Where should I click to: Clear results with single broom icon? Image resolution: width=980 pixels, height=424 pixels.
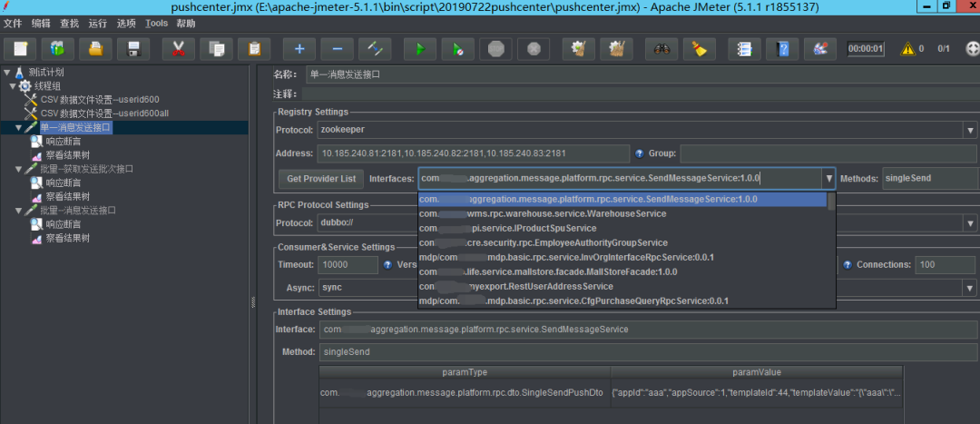[x=579, y=48]
